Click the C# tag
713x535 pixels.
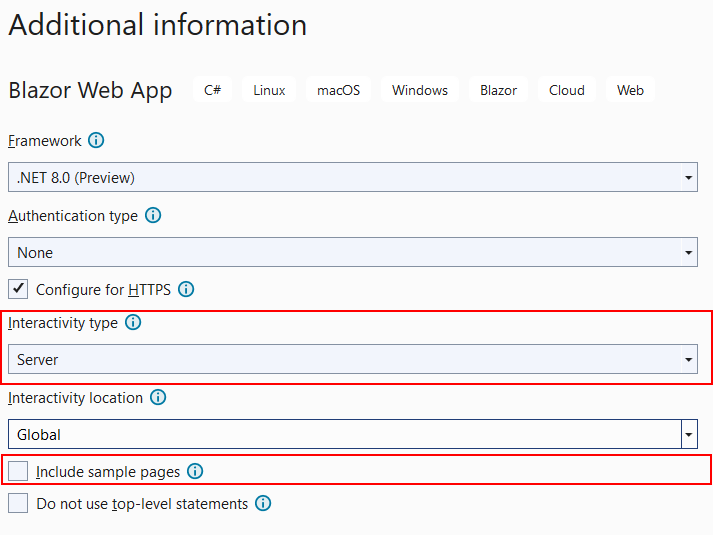pyautogui.click(x=212, y=90)
